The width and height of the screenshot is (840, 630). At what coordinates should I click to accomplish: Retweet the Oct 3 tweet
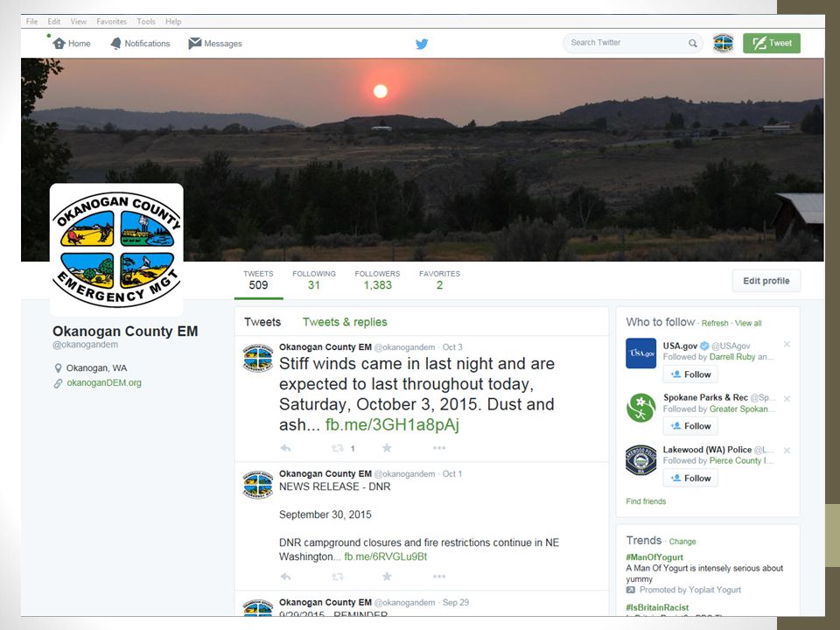coord(338,448)
